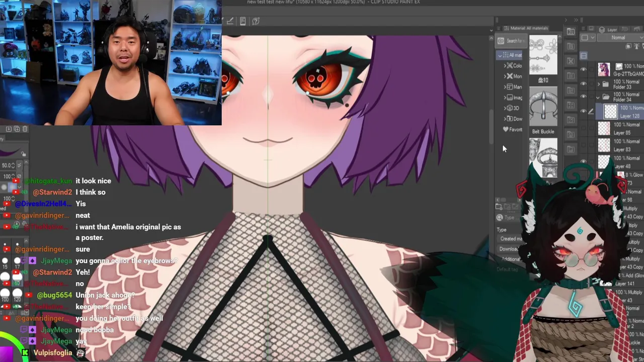Open the layer color palette dropdown

(x=587, y=38)
